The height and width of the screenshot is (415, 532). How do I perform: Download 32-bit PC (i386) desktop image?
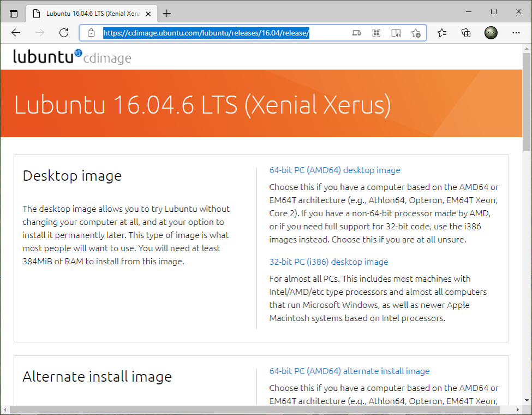329,262
